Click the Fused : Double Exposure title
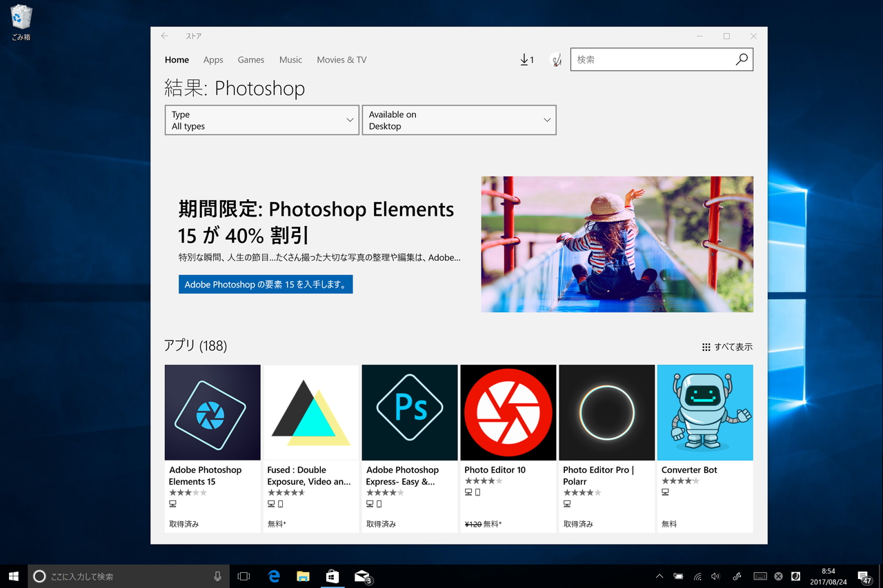This screenshot has height=588, width=883. (309, 476)
